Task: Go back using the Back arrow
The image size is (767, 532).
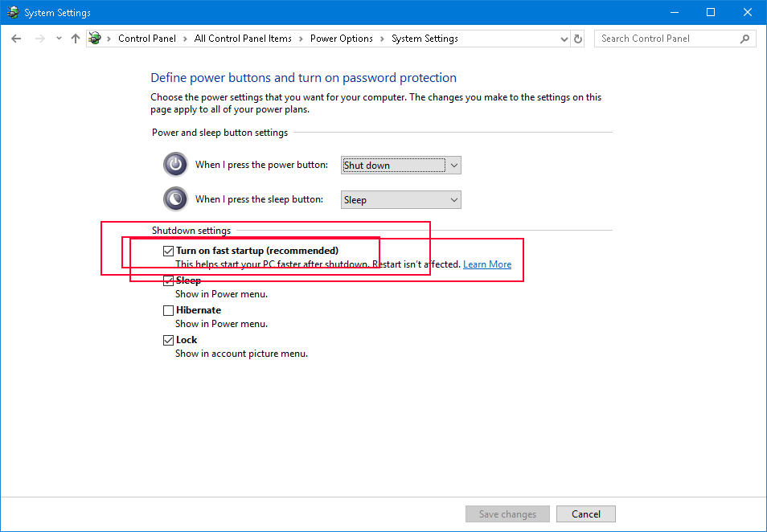Action: [x=16, y=39]
